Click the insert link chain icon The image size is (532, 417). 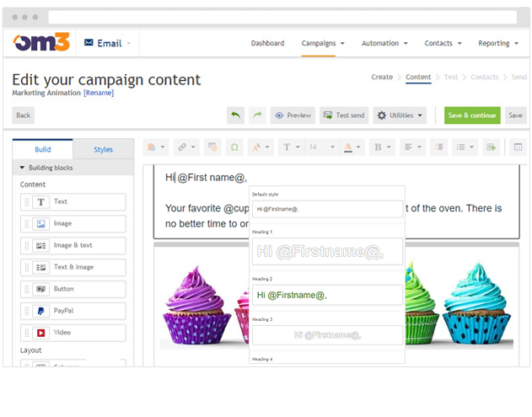click(x=182, y=147)
